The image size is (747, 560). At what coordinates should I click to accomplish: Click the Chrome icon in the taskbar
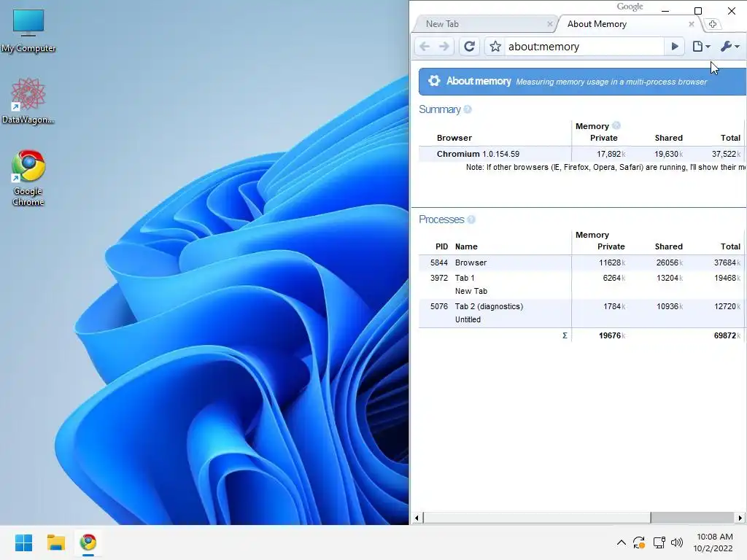(x=88, y=542)
